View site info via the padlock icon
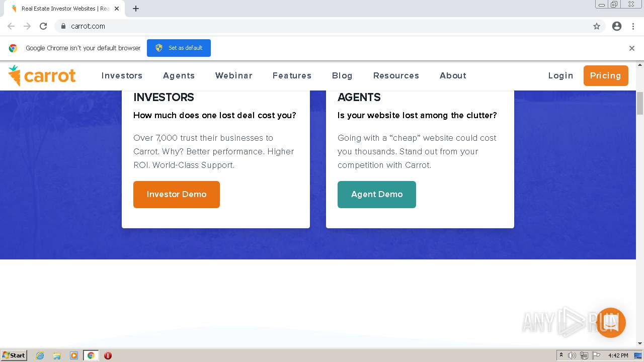644x362 pixels. pyautogui.click(x=63, y=26)
